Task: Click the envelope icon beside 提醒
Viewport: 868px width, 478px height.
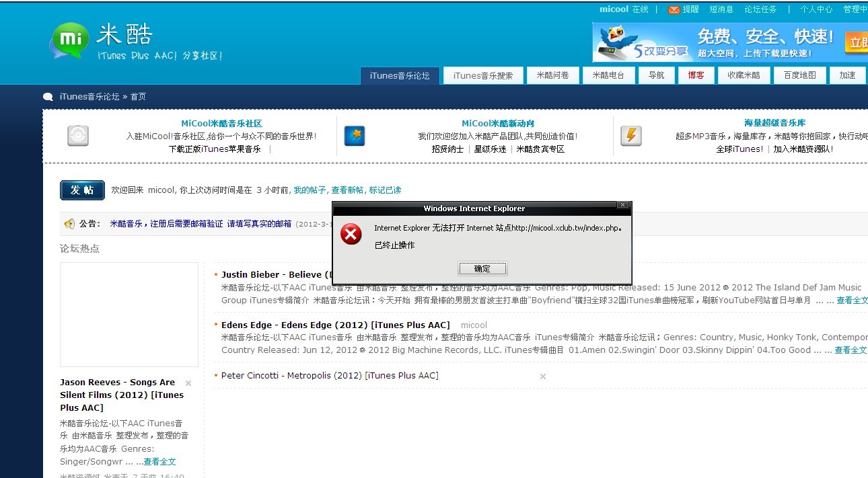Action: (x=674, y=10)
